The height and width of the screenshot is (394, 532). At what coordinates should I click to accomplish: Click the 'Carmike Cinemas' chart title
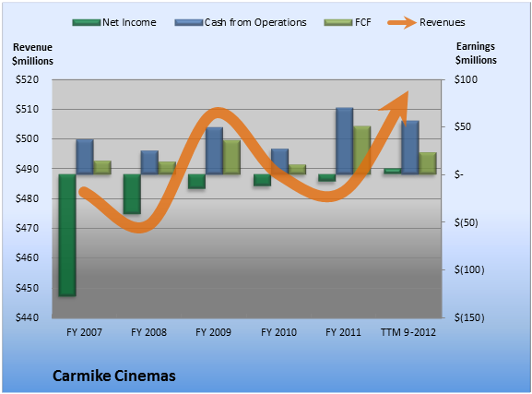(x=114, y=376)
